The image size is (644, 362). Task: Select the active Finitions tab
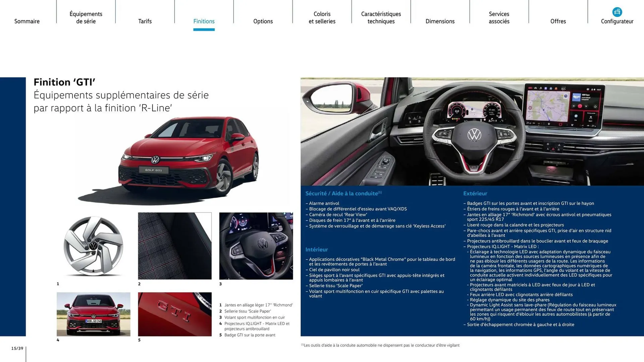pos(204,21)
